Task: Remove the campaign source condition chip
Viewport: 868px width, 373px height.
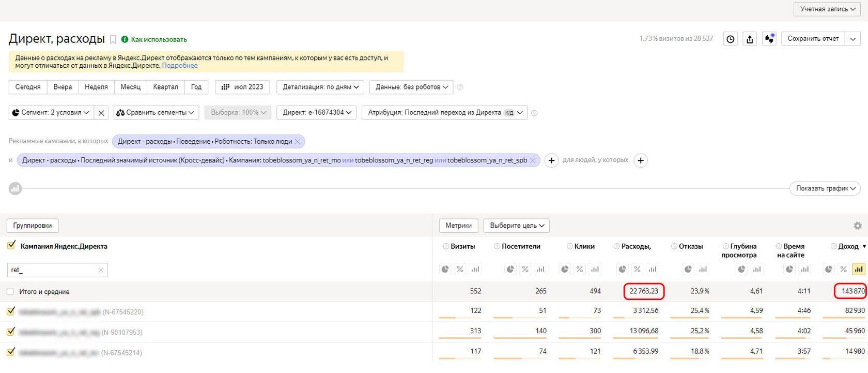Action: point(533,161)
